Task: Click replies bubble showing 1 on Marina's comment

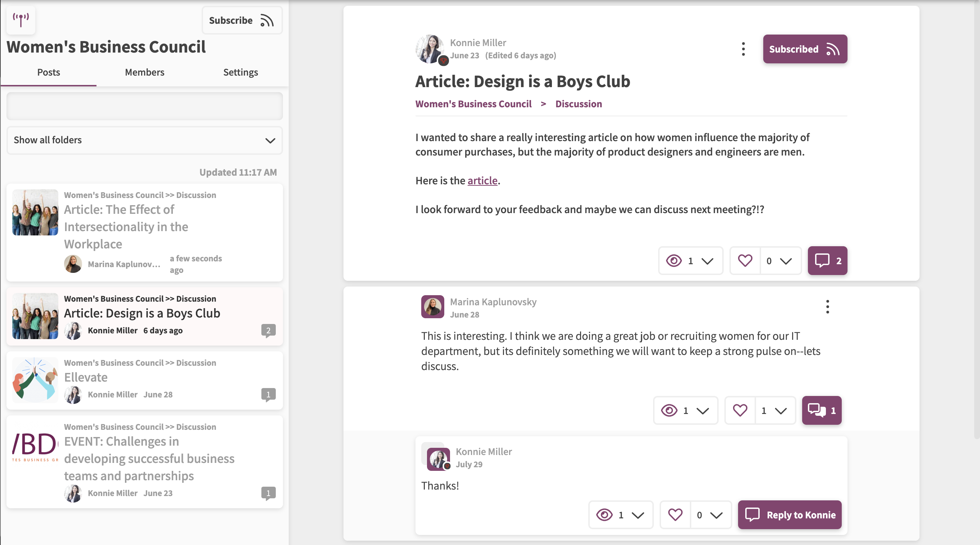Action: (821, 410)
